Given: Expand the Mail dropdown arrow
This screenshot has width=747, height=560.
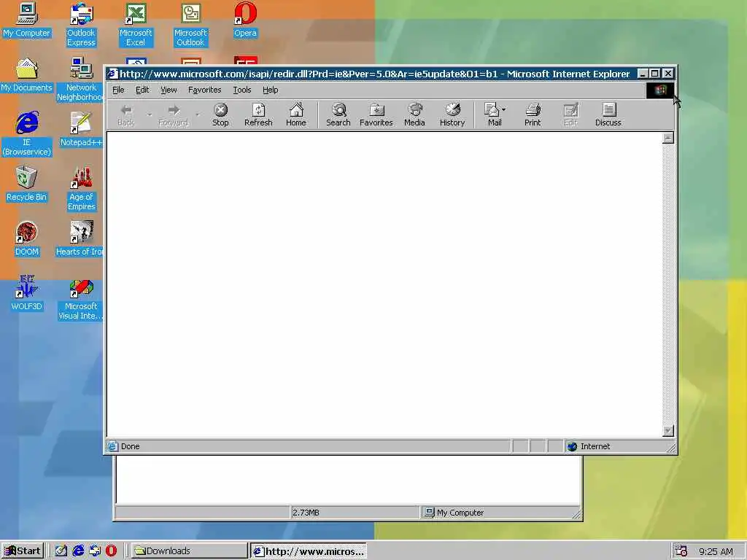Looking at the screenshot, I should pyautogui.click(x=504, y=109).
